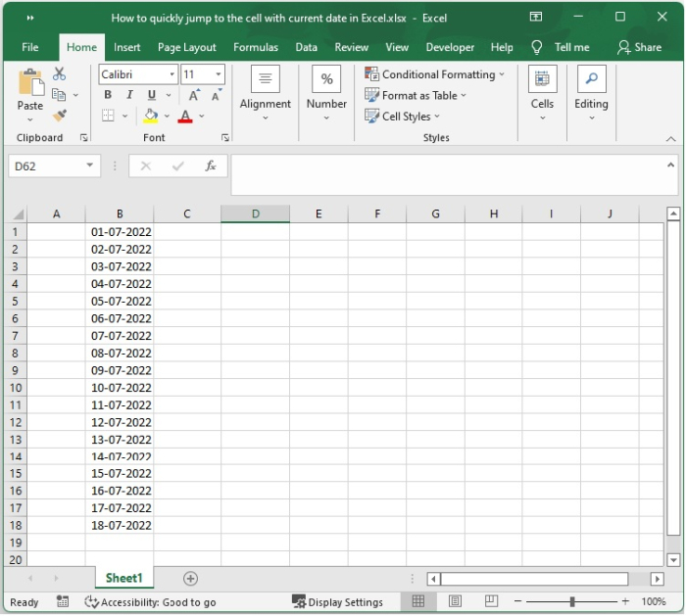Click the Paste clipboard icon
Screen dimensions: 686x616
pyautogui.click(x=30, y=83)
